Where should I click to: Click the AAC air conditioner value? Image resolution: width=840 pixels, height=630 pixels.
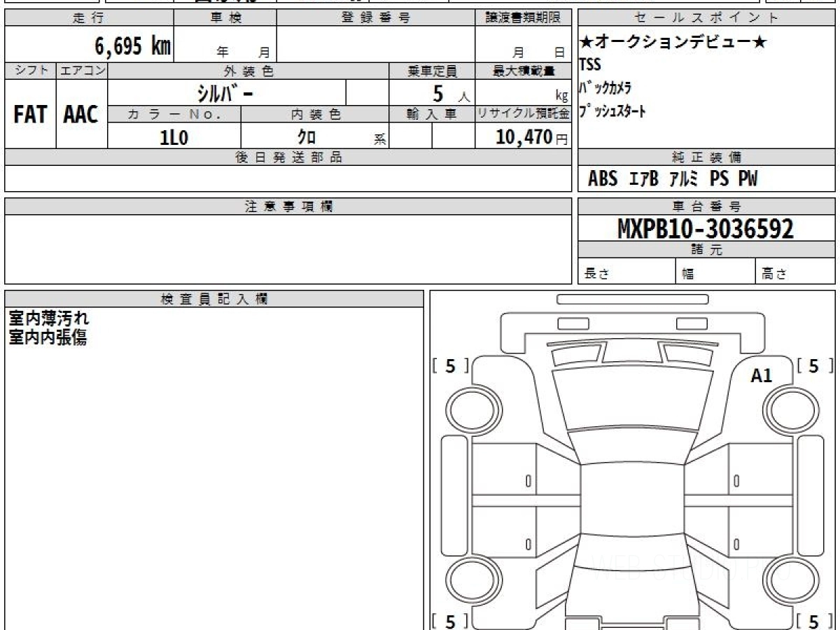(81, 115)
